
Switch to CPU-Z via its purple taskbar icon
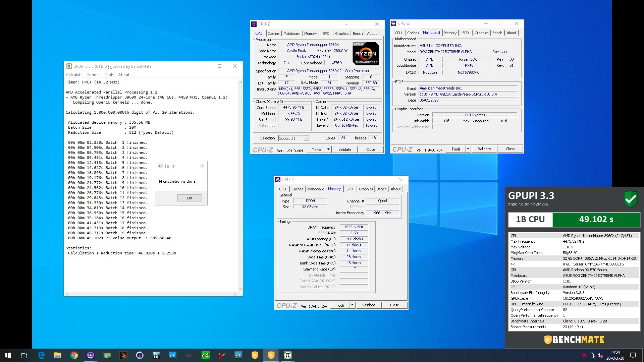[x=91, y=355]
